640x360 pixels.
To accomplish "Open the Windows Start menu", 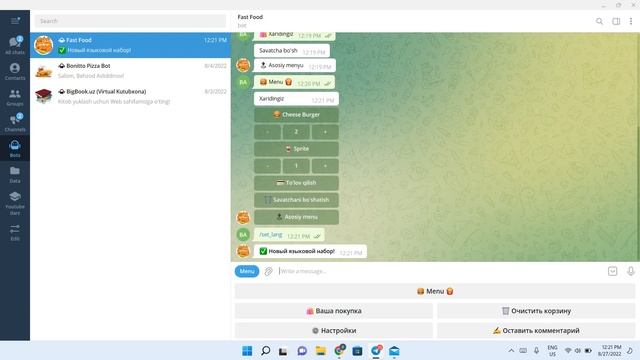I will point(247,351).
